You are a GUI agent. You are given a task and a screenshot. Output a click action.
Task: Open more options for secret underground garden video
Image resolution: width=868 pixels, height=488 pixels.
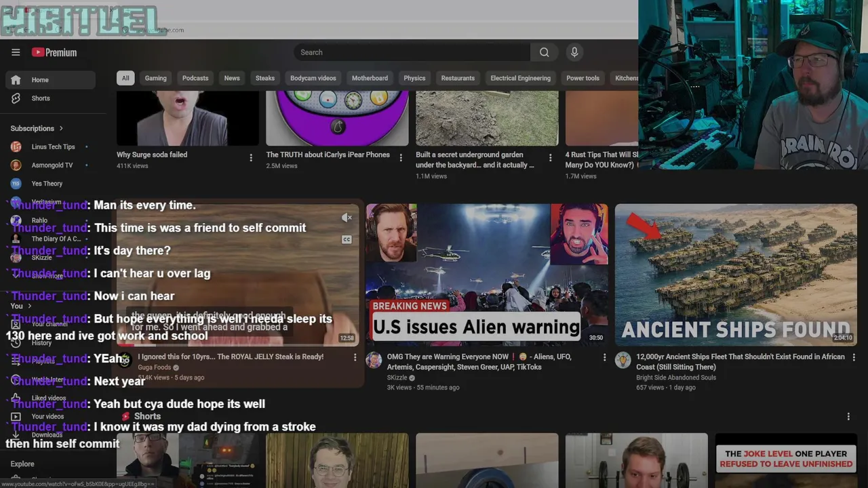pyautogui.click(x=550, y=158)
